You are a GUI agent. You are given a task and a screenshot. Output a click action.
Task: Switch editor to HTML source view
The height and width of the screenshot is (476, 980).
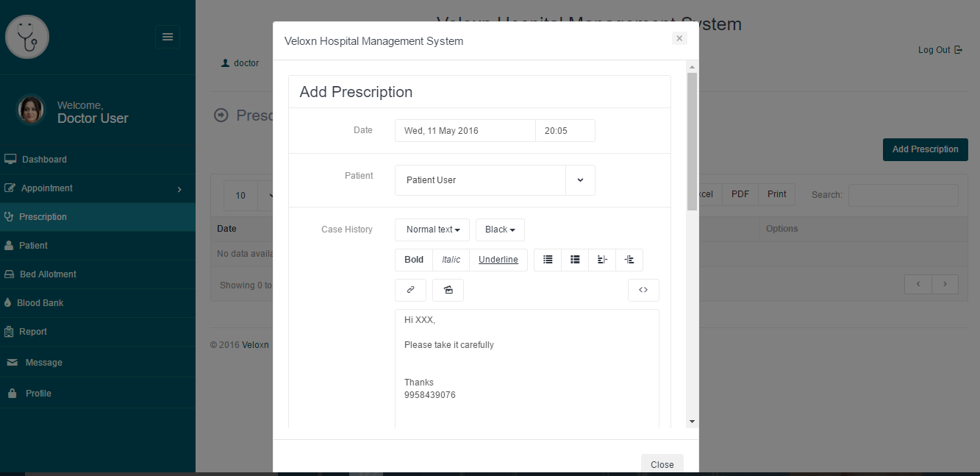coord(643,290)
